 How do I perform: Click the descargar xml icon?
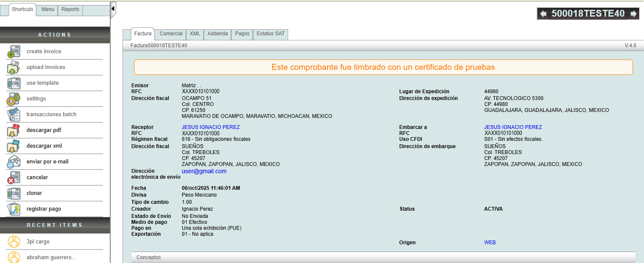pyautogui.click(x=14, y=146)
